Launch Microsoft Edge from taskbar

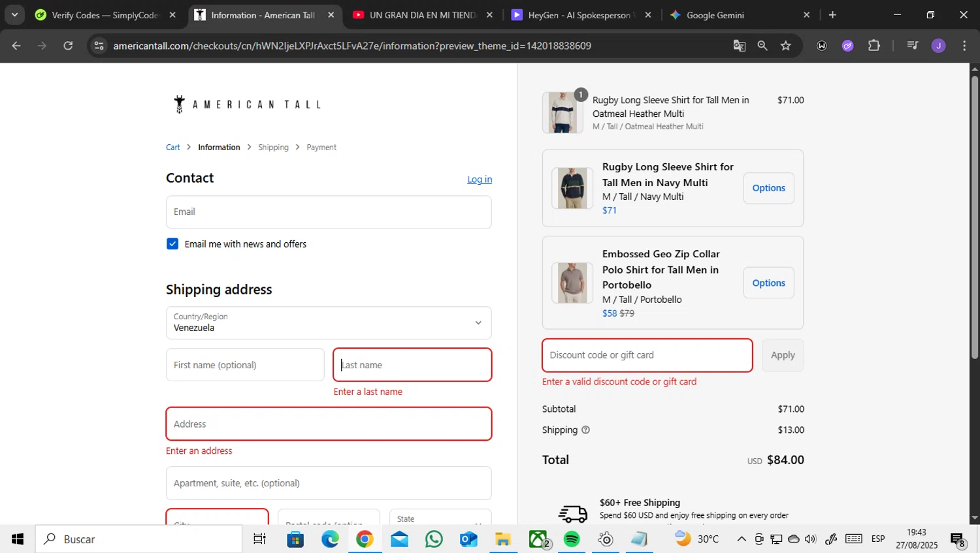(x=330, y=539)
